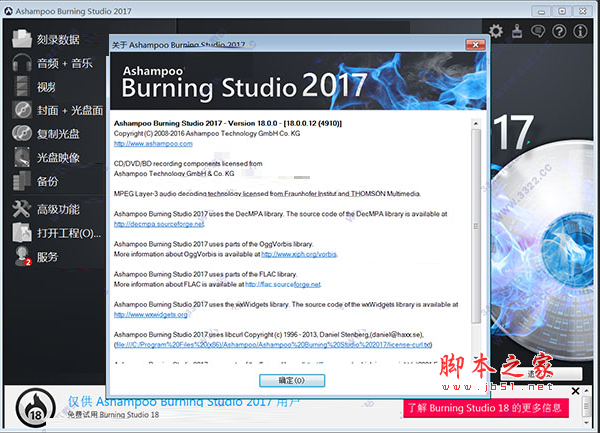Open the Video (视频) film strip icon
This screenshot has width=600, height=433.
click(21, 86)
